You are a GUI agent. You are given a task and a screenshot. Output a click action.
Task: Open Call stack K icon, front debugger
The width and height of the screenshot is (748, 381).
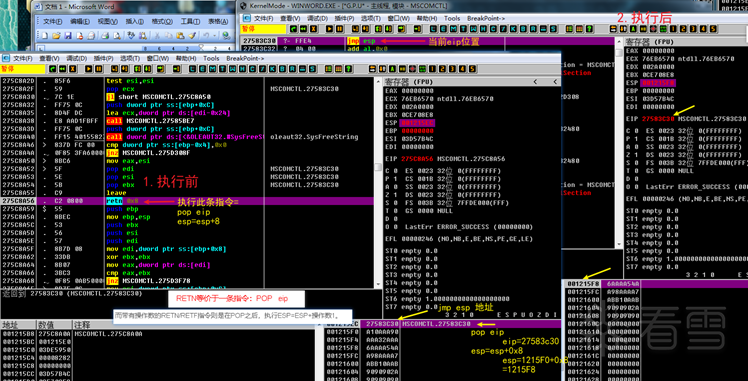[x=272, y=69]
